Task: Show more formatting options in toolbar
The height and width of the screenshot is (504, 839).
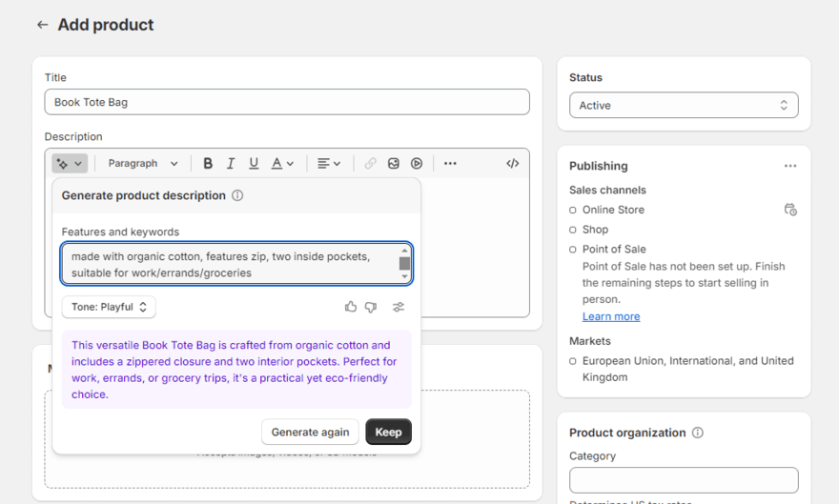Action: click(x=450, y=164)
